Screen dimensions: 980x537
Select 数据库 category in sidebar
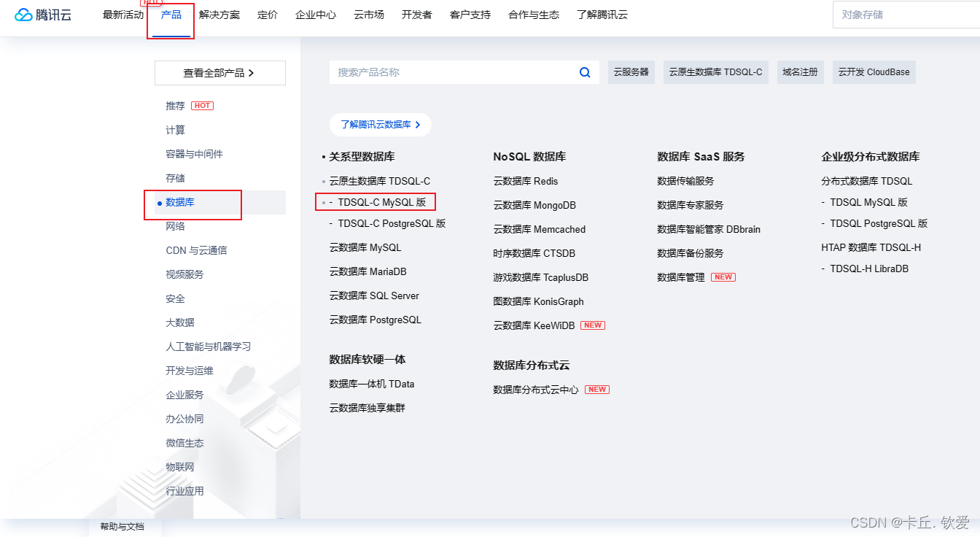pyautogui.click(x=180, y=202)
